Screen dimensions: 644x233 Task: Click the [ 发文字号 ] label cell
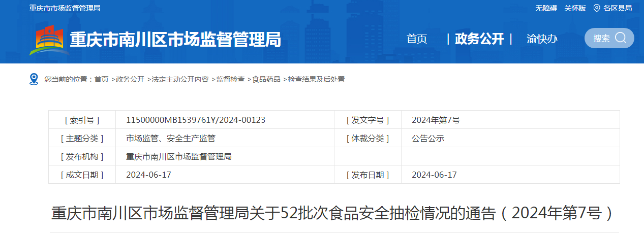tap(367, 120)
